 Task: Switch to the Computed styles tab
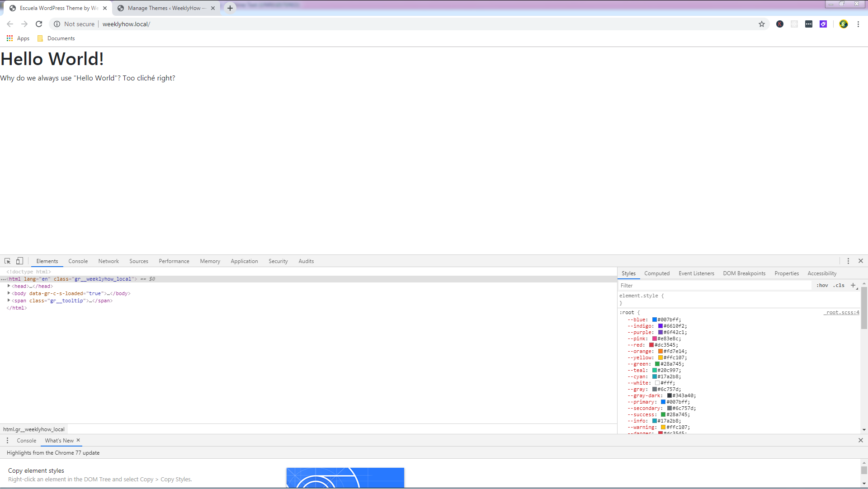(657, 273)
